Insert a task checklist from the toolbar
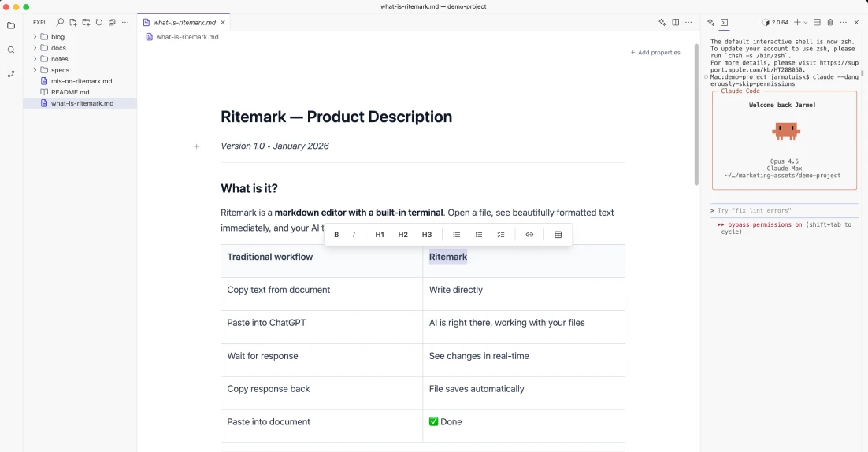 click(x=501, y=235)
